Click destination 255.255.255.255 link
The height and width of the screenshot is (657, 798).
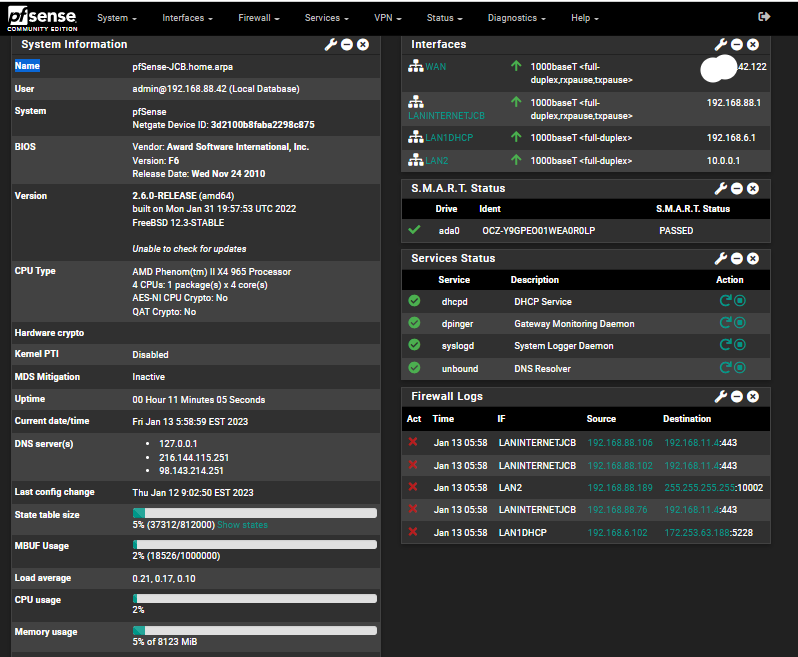point(700,488)
